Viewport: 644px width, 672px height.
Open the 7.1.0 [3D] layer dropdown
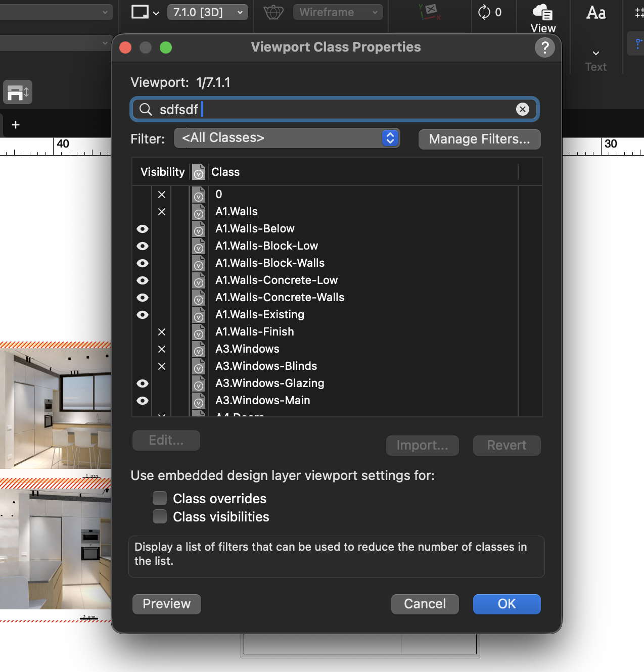207,12
